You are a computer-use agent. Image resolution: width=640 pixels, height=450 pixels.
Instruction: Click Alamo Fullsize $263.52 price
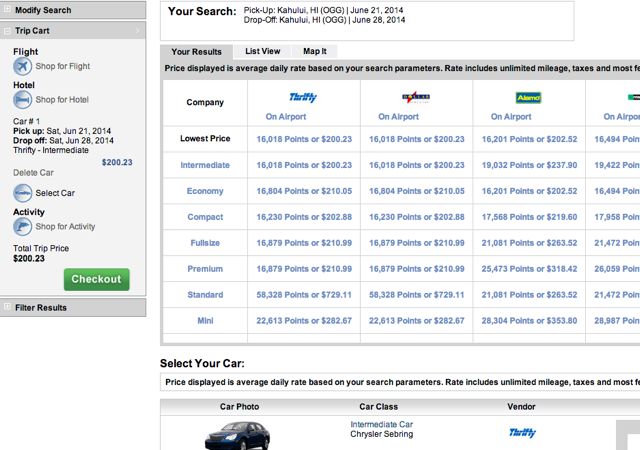coord(529,243)
